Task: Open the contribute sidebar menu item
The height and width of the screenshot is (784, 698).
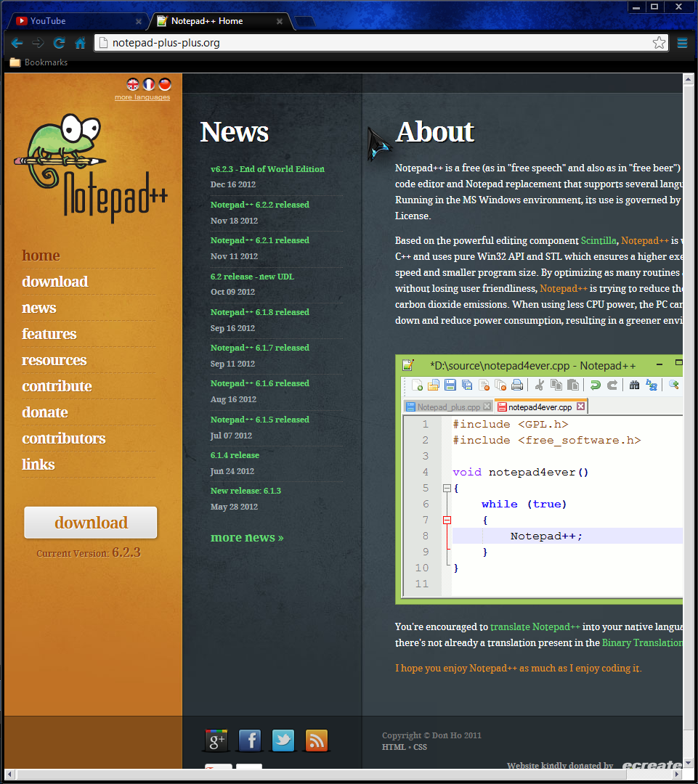Action: tap(57, 386)
